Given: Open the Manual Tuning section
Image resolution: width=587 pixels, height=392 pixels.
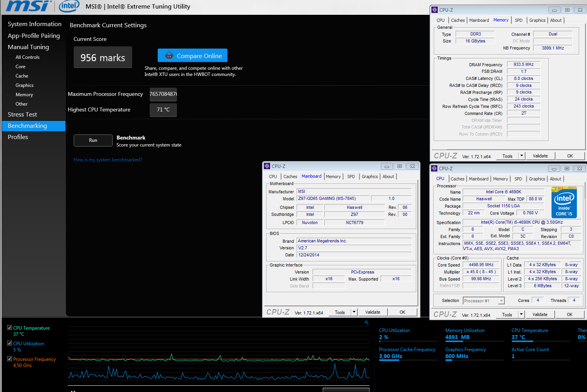Looking at the screenshot, I should click(x=28, y=47).
